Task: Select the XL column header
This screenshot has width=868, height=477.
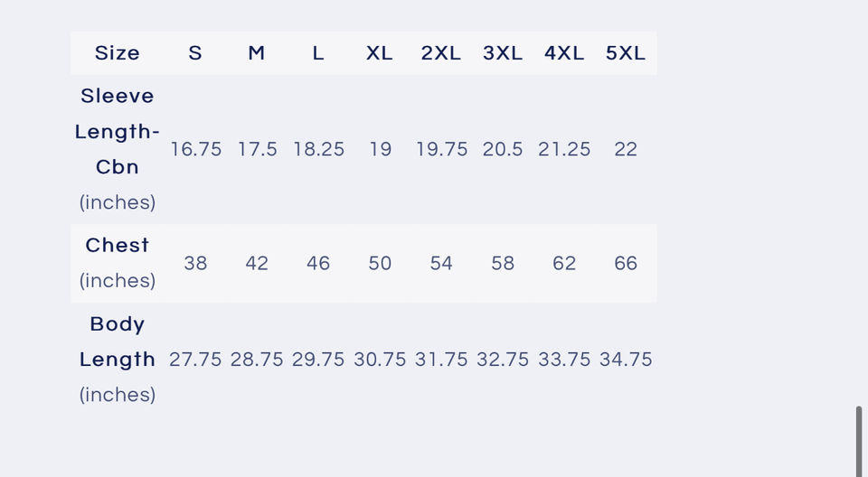Action: (x=380, y=53)
